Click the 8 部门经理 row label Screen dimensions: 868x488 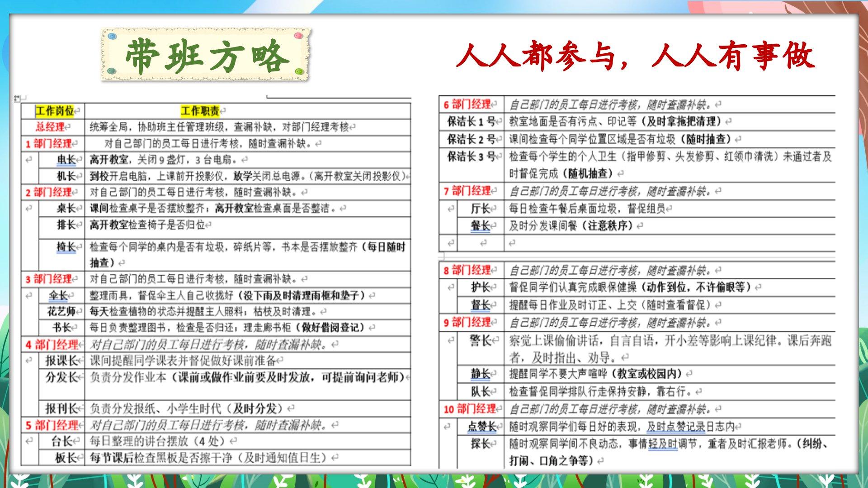point(467,270)
